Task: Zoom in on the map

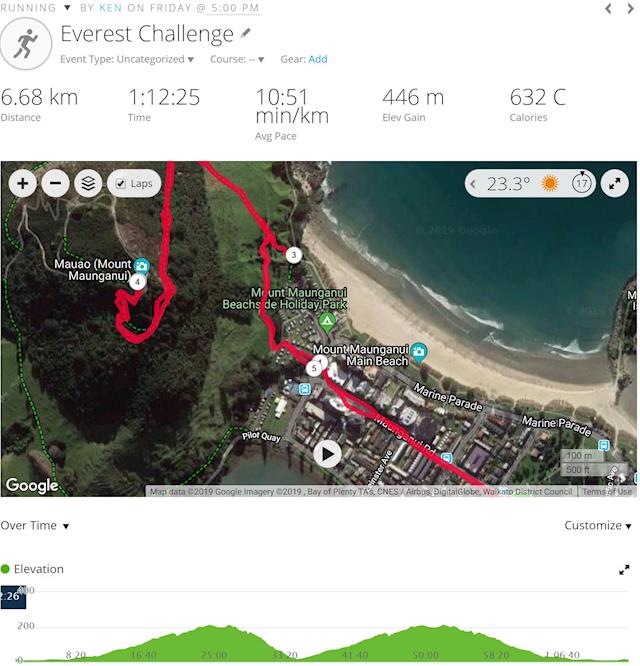Action: coord(23,183)
